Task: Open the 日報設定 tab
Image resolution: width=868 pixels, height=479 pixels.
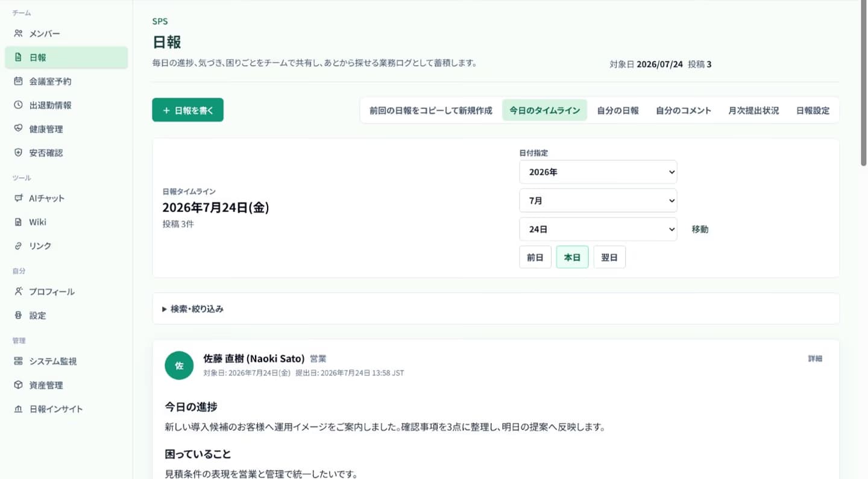Action: click(813, 110)
